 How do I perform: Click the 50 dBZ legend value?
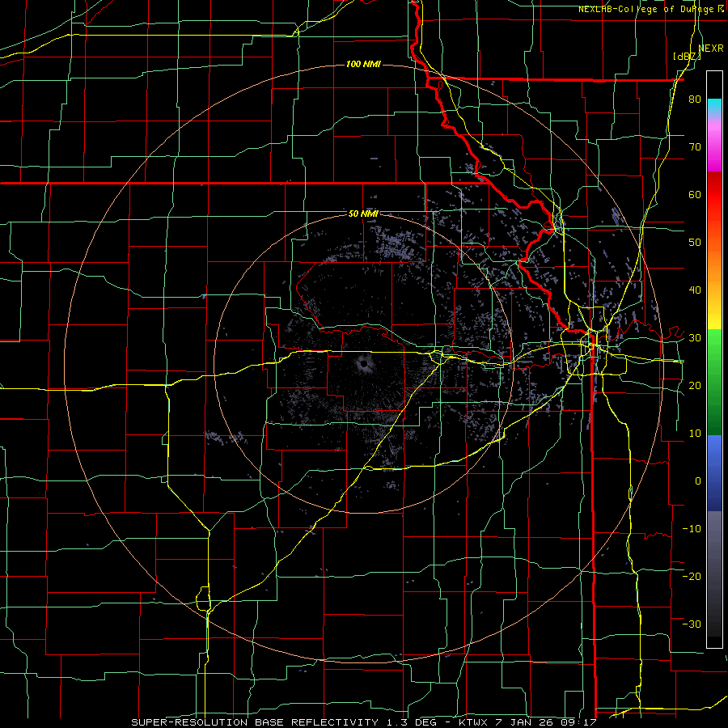pyautogui.click(x=695, y=243)
